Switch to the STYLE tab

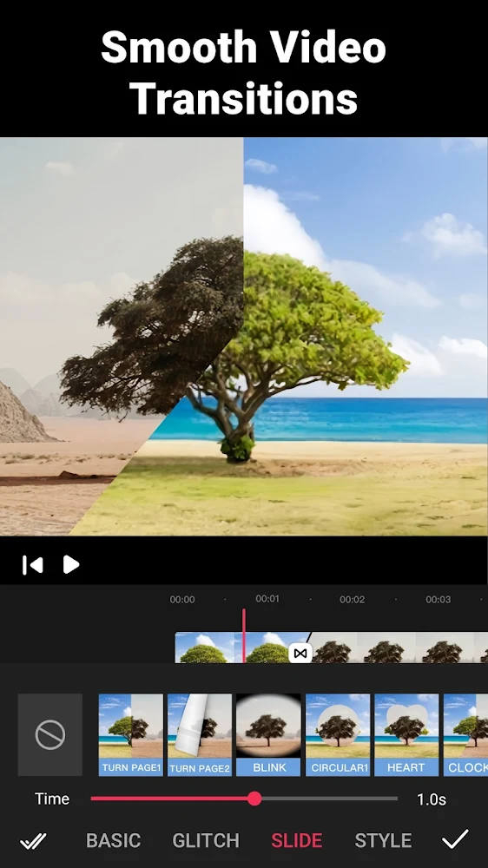[383, 840]
